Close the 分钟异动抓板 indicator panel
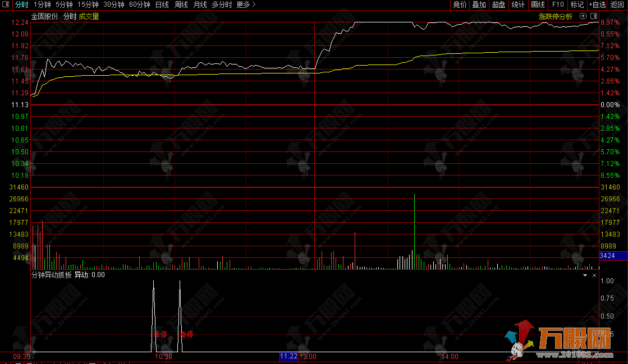Viewport: 628px width, 364px height. coord(595,275)
